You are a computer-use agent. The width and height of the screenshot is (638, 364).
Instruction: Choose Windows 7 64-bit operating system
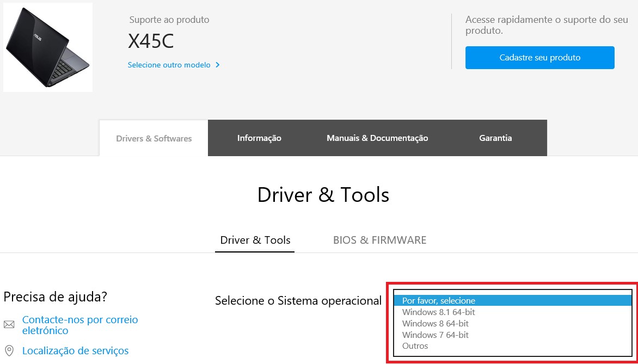pyautogui.click(x=512, y=335)
